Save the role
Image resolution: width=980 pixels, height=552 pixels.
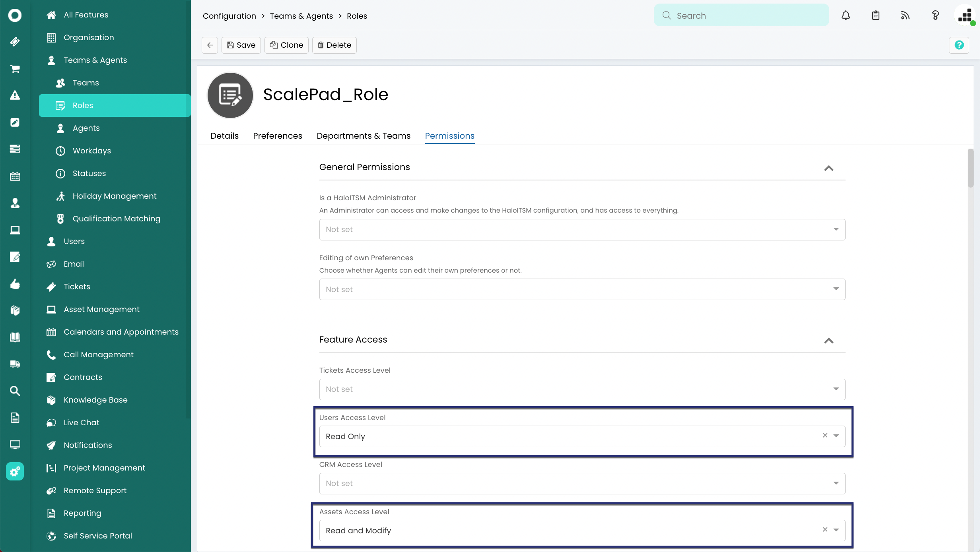coord(241,45)
